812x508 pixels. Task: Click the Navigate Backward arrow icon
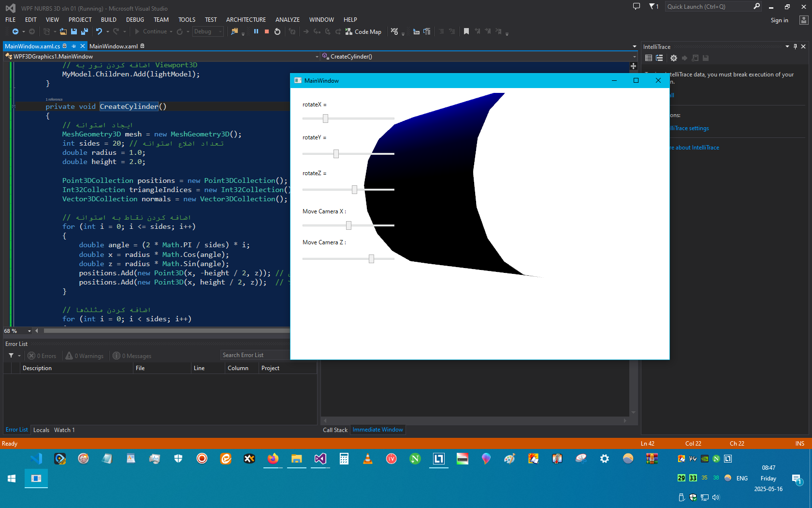(15, 31)
